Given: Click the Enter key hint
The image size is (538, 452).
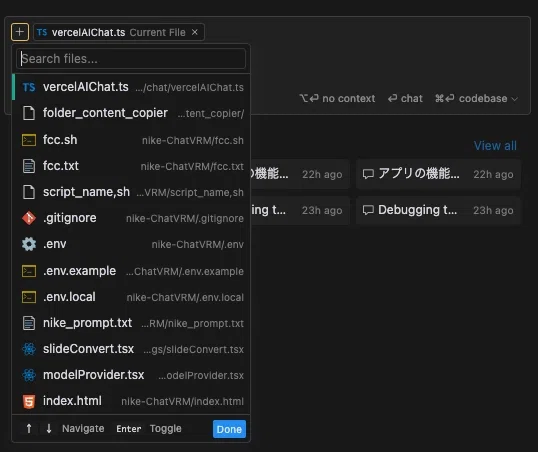Looking at the screenshot, I should click(x=129, y=429).
